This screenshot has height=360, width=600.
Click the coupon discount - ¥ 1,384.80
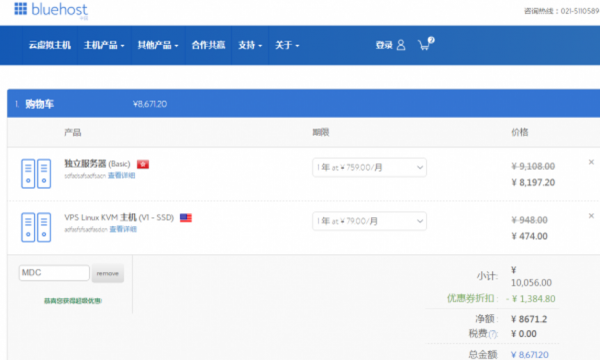(x=531, y=298)
